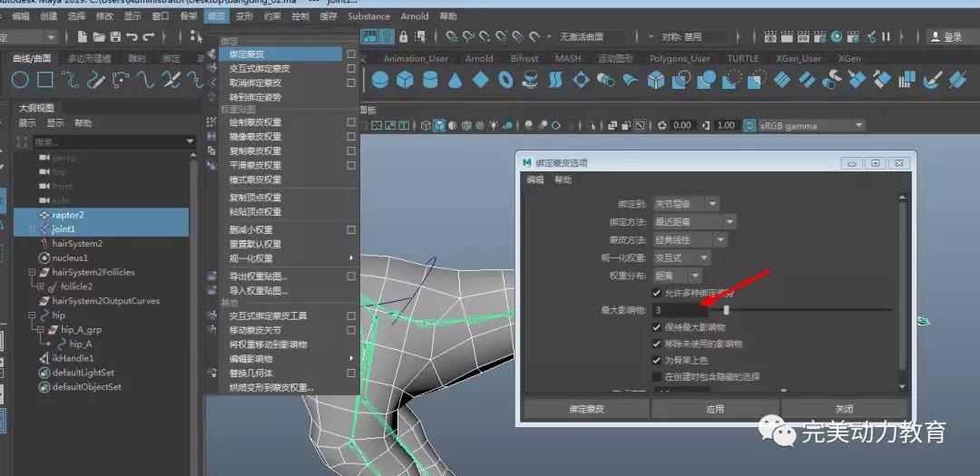Select the NURBS circle shelf icon
Viewport: 980px width, 476px height.
coord(19,81)
